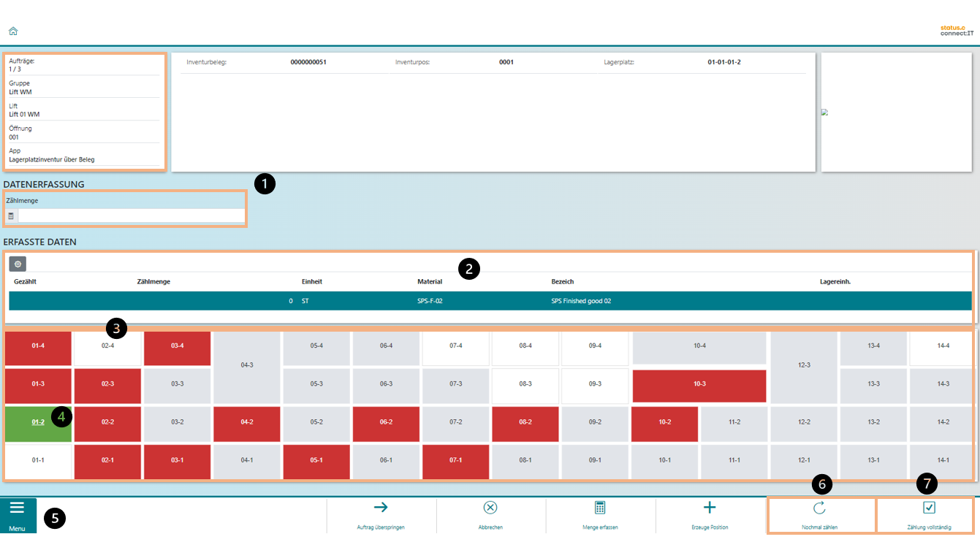
Task: Select the green storage bin 01-2
Action: (x=38, y=422)
